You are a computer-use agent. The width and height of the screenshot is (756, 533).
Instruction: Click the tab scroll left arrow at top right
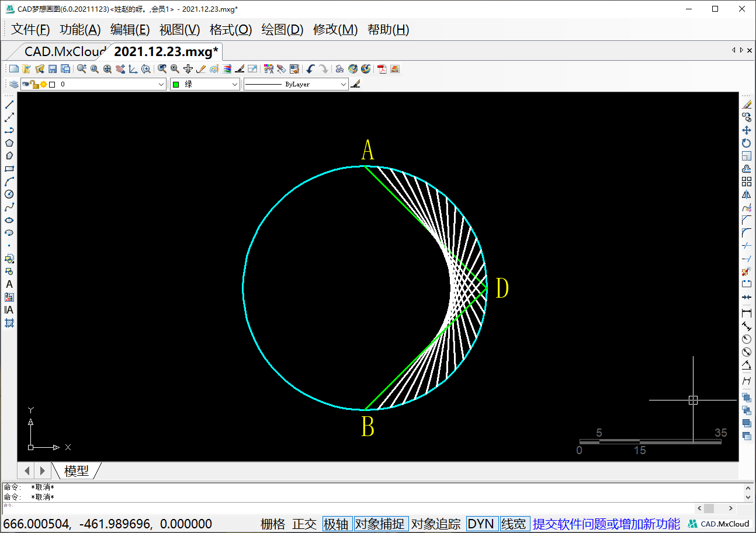click(x=734, y=50)
